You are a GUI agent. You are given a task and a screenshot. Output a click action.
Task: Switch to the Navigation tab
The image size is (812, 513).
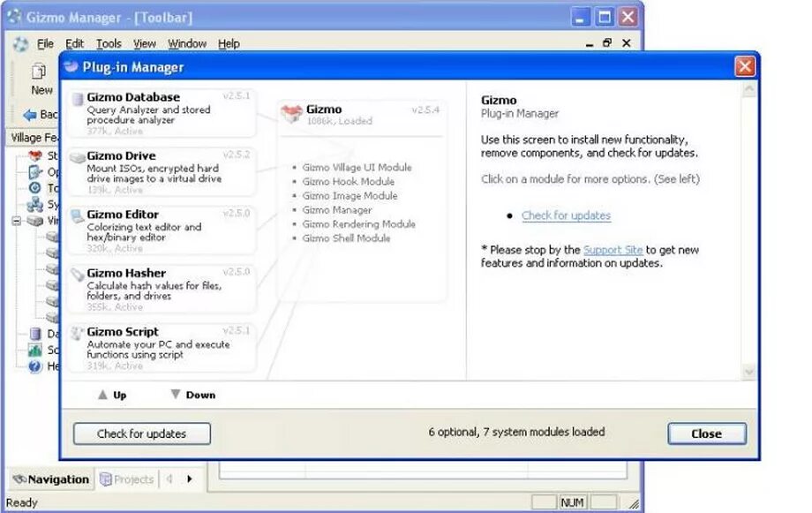[51, 479]
